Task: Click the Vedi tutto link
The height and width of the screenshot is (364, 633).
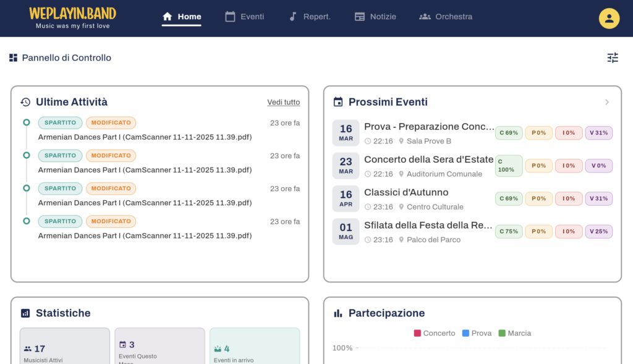Action: coord(284,102)
